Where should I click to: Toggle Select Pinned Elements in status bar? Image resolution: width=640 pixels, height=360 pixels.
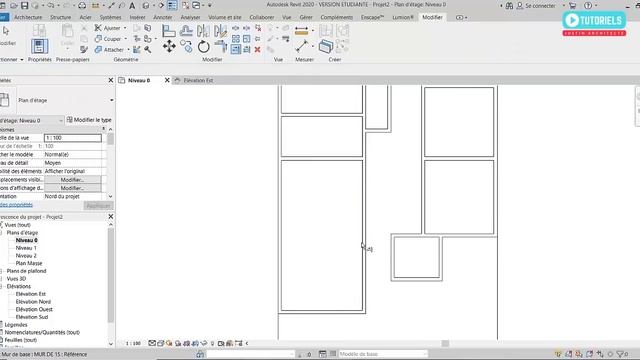pos(579,354)
